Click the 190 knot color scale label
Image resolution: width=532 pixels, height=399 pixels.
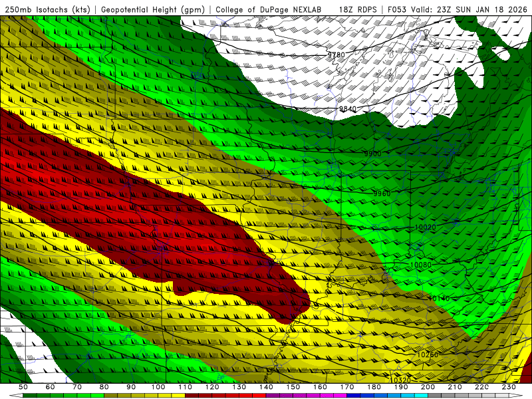tap(401, 387)
